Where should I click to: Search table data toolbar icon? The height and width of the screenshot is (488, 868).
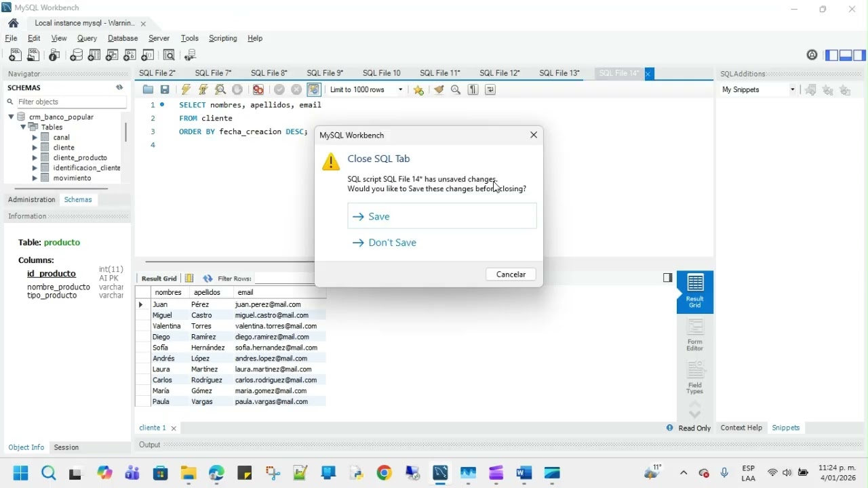[x=170, y=56]
